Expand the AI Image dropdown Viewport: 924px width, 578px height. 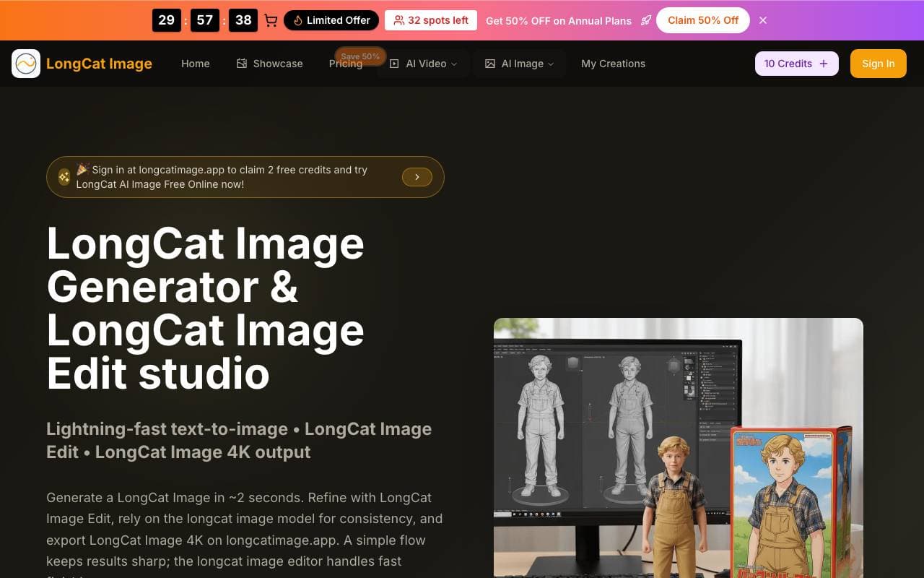[x=520, y=64]
